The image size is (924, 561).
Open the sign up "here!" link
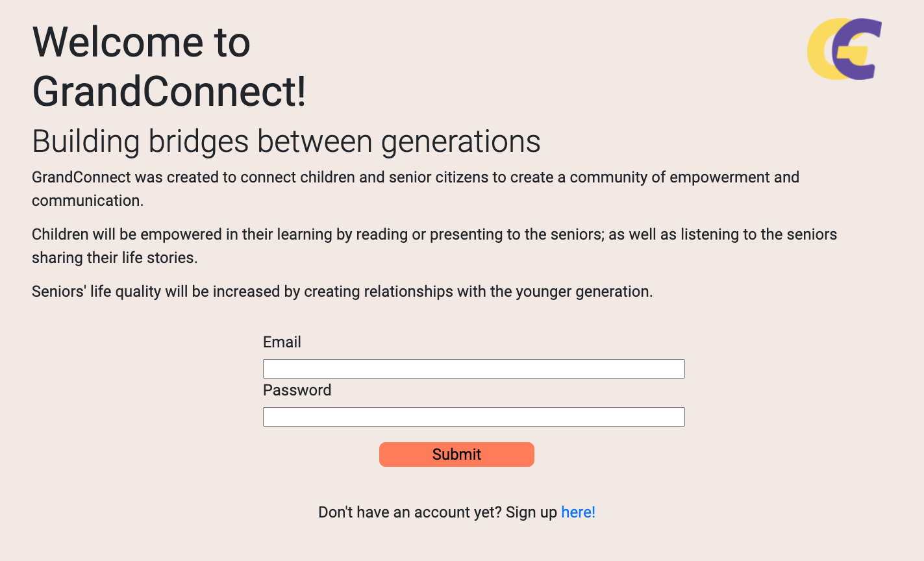coord(578,512)
